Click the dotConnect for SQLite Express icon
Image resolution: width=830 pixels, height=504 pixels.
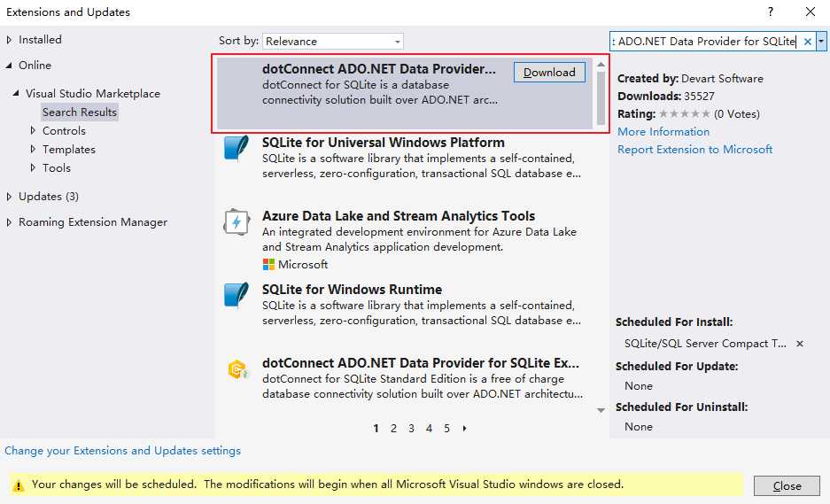click(237, 369)
